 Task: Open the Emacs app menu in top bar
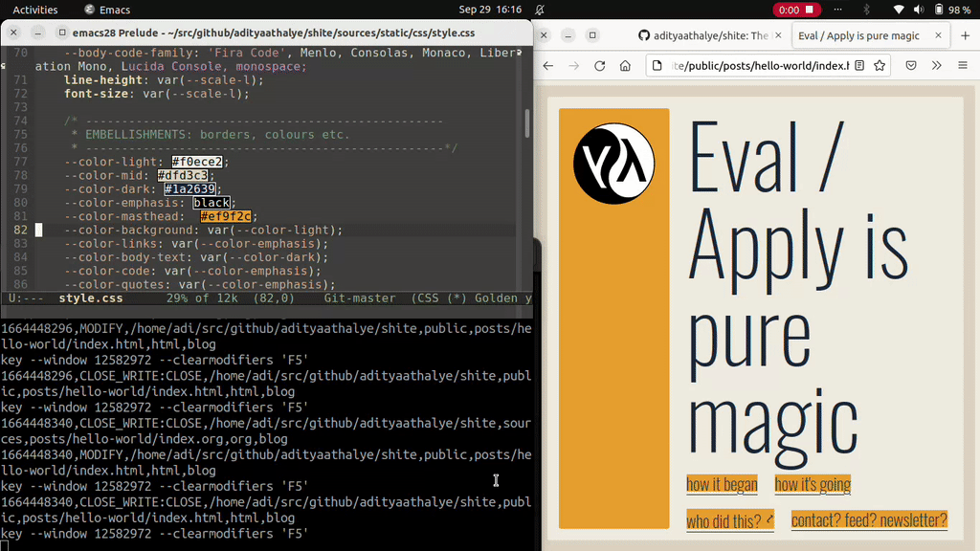click(x=107, y=10)
